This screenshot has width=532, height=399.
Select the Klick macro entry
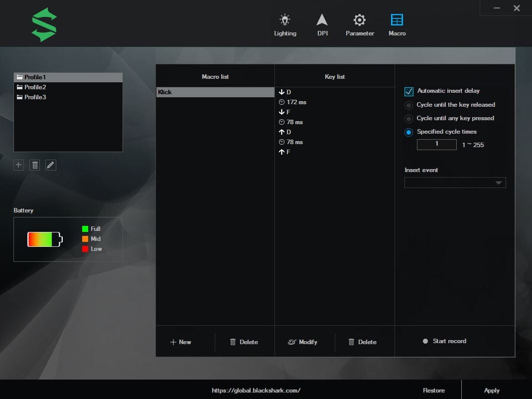click(x=215, y=92)
